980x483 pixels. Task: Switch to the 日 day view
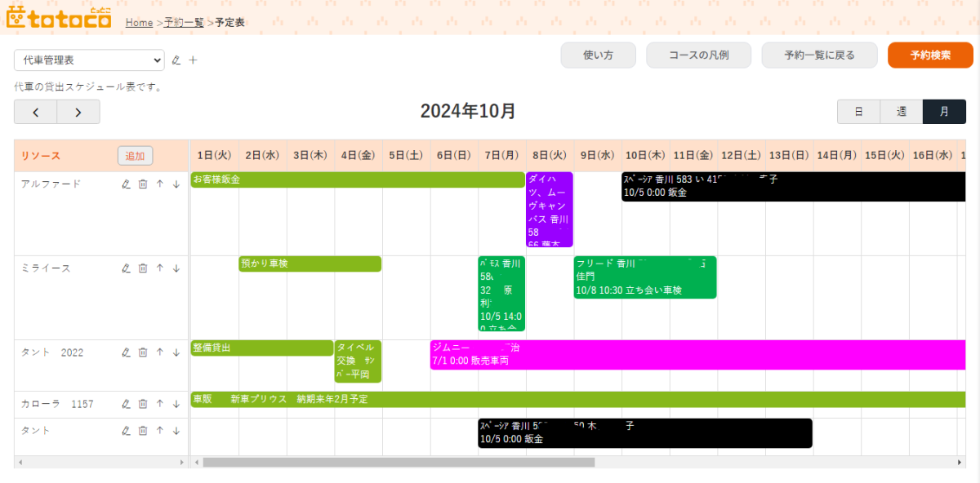(858, 112)
